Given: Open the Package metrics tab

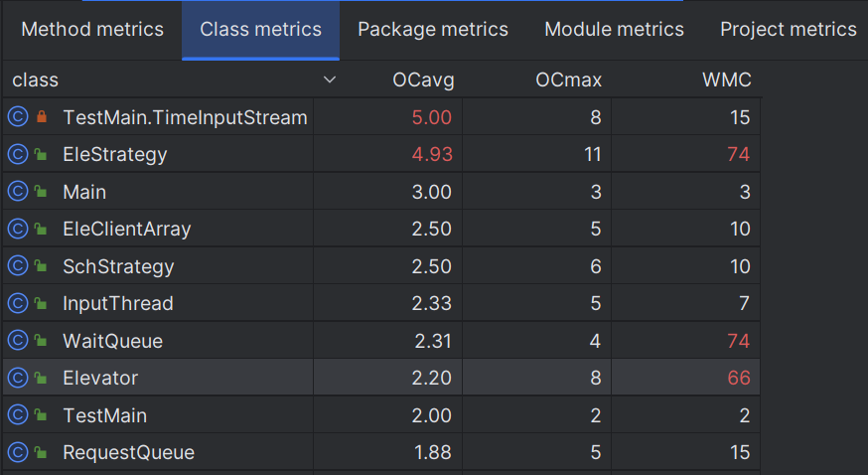Looking at the screenshot, I should (x=433, y=30).
